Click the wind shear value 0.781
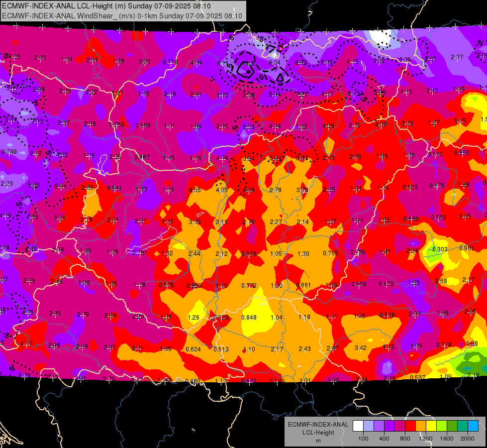Image resolution: width=487 pixels, height=448 pixels. pyautogui.click(x=140, y=252)
